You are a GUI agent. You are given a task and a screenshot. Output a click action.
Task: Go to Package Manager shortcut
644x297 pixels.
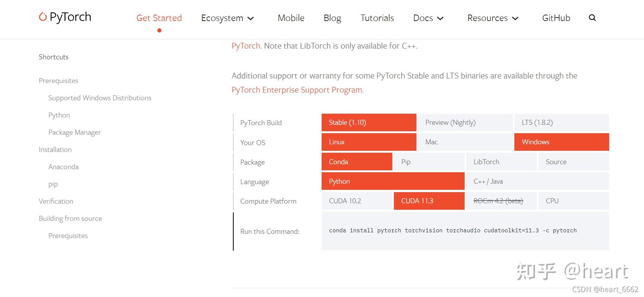pyautogui.click(x=75, y=132)
